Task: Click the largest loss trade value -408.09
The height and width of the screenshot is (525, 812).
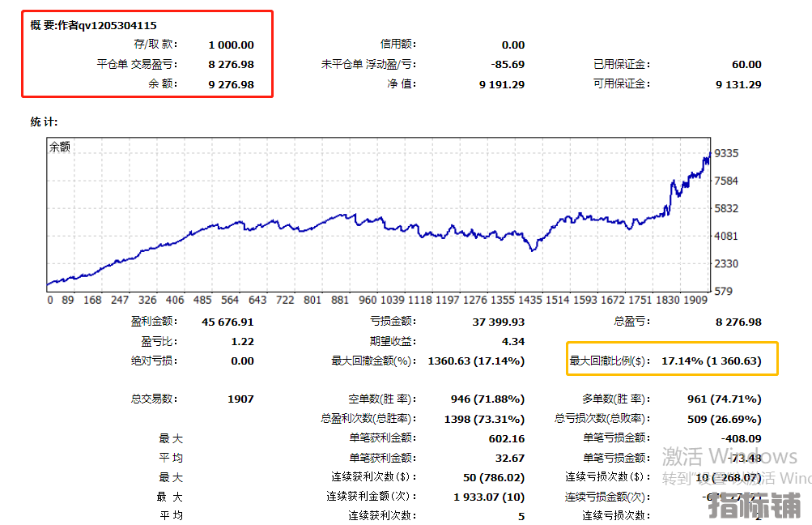Action: click(x=741, y=439)
